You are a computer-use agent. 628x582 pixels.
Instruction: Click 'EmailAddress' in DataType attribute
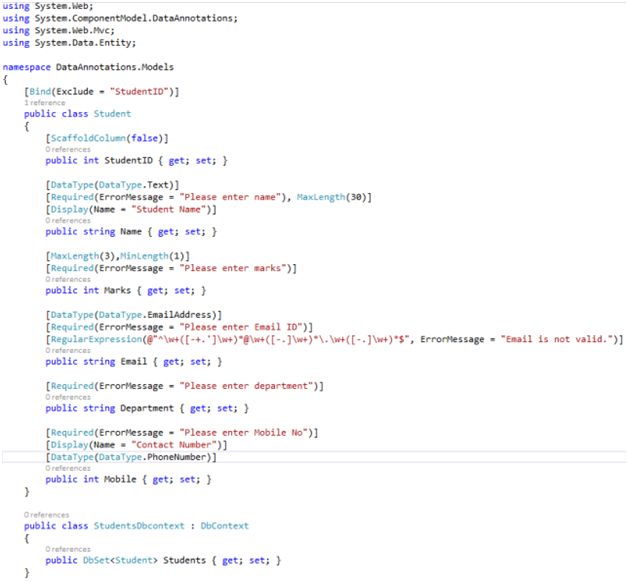point(179,315)
